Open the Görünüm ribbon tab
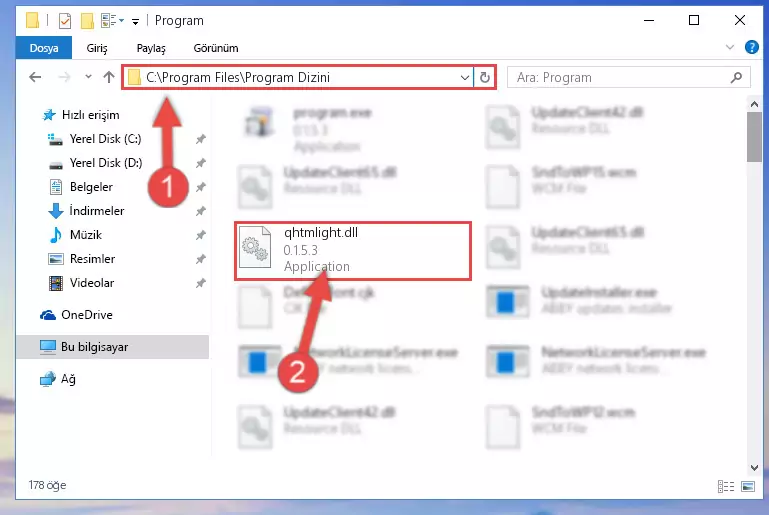 coord(216,48)
